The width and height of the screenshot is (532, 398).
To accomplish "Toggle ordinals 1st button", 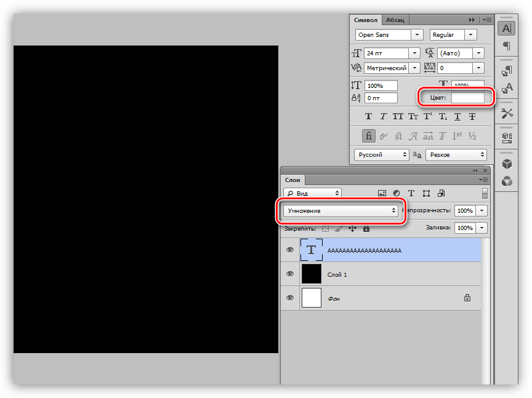I will click(457, 136).
